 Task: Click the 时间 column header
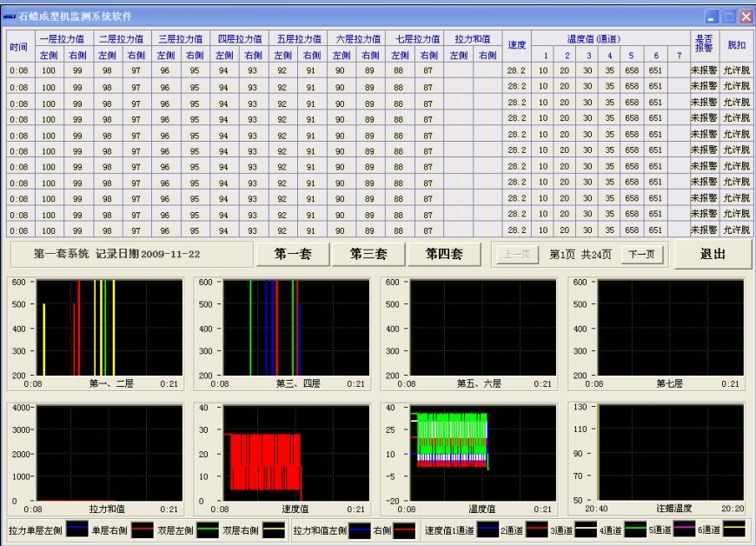[x=19, y=47]
